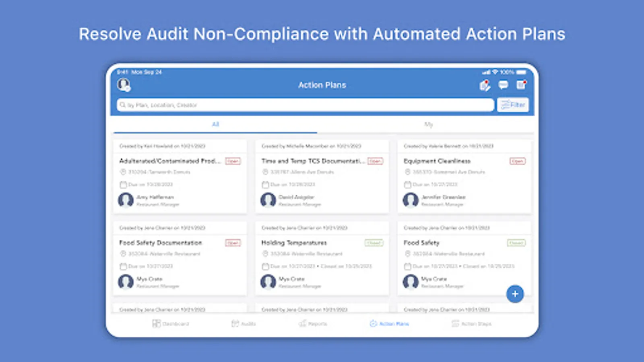Click the Action Plans header title
This screenshot has width=644, height=362.
pos(322,85)
